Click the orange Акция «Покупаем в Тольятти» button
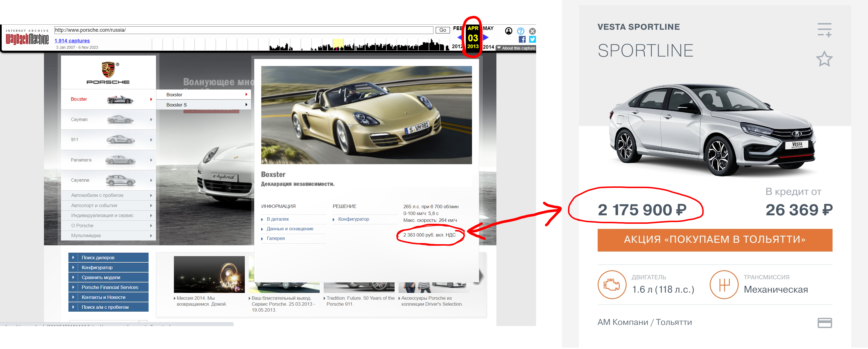Image resolution: width=868 pixels, height=349 pixels. (x=715, y=240)
